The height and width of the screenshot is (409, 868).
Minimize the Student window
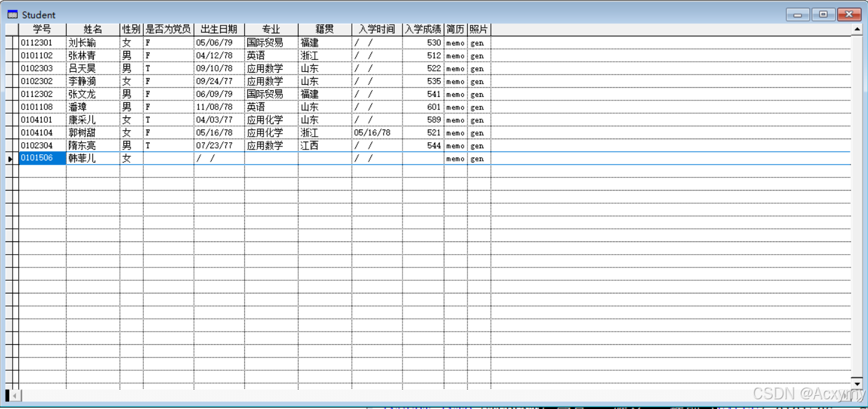[797, 15]
